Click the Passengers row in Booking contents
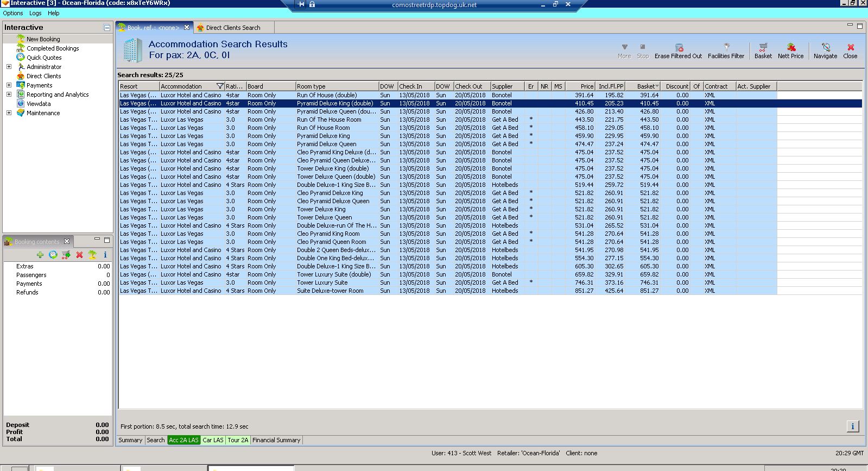Viewport: 868px width, 471px height. click(58, 275)
